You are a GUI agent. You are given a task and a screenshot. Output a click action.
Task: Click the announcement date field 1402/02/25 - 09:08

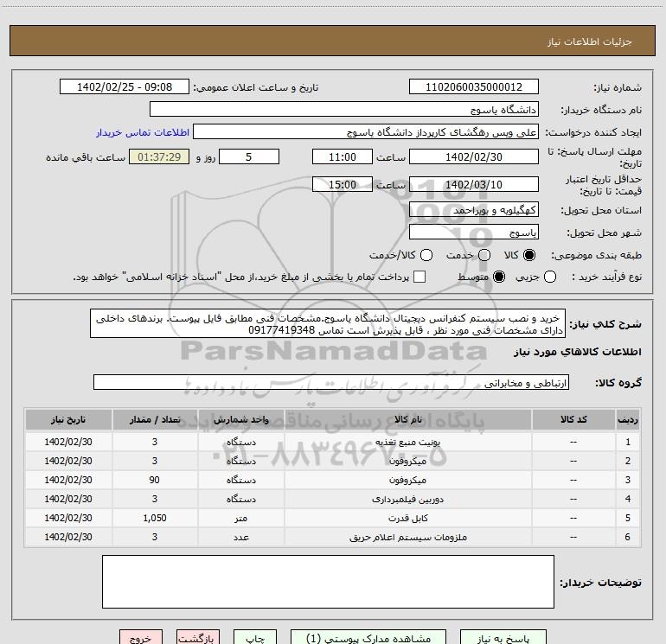(125, 86)
